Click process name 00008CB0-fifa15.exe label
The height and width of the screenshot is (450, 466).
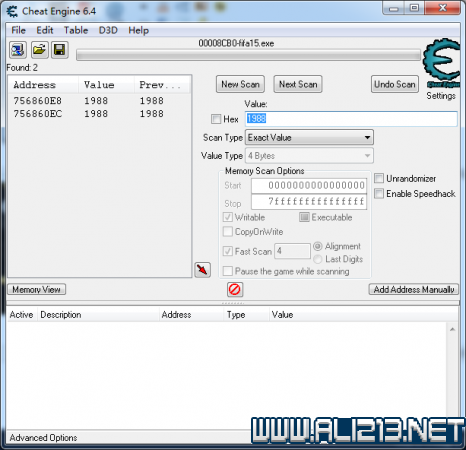[x=236, y=43]
